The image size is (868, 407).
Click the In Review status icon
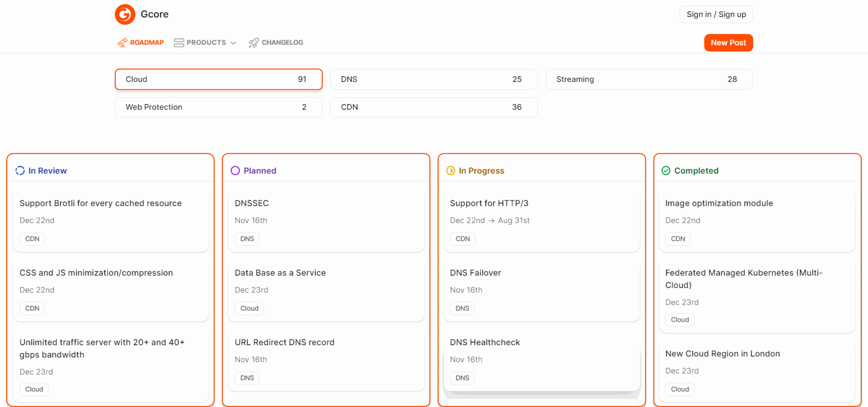[20, 171]
